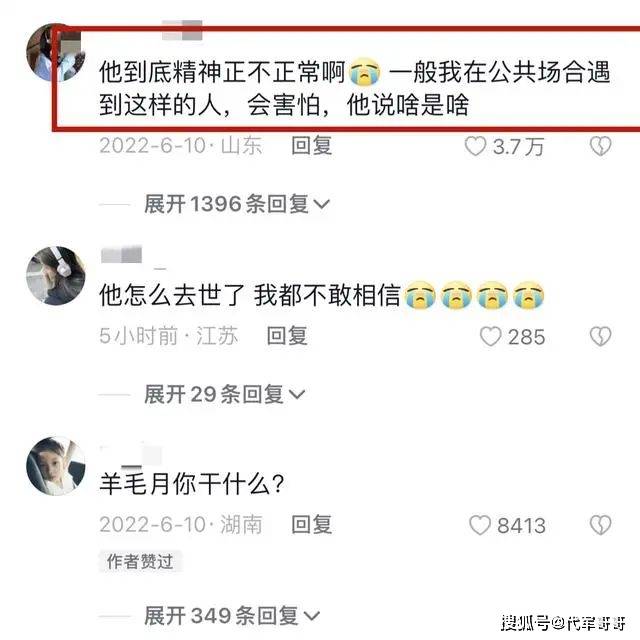This screenshot has height=640, width=640.
Task: Select comment text 他怎么去世了 我都不敢相信
Action: [250, 295]
